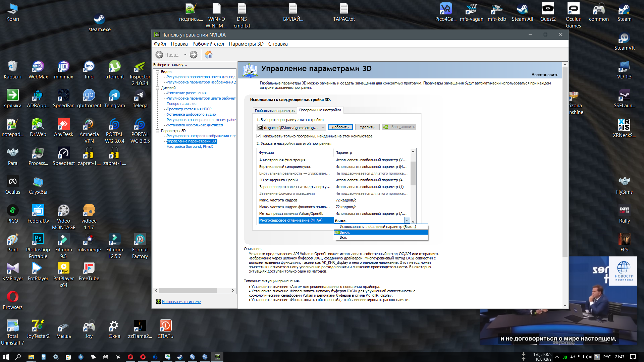The width and height of the screenshot is (644, 362).
Task: Click the Добавить button
Action: [x=340, y=127]
